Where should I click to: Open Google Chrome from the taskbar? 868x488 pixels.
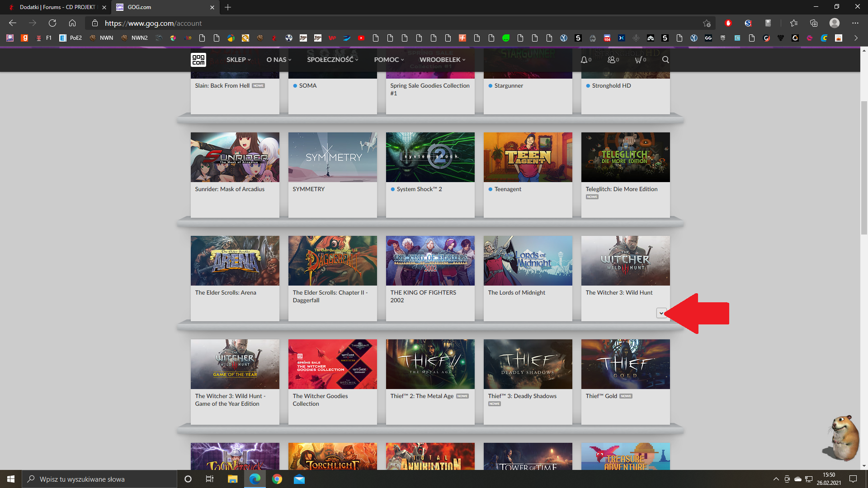coord(277,479)
